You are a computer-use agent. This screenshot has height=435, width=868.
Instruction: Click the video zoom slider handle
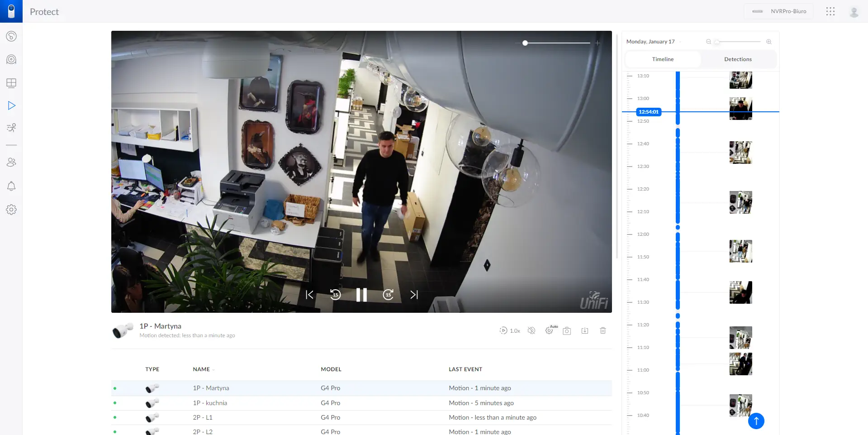click(525, 43)
